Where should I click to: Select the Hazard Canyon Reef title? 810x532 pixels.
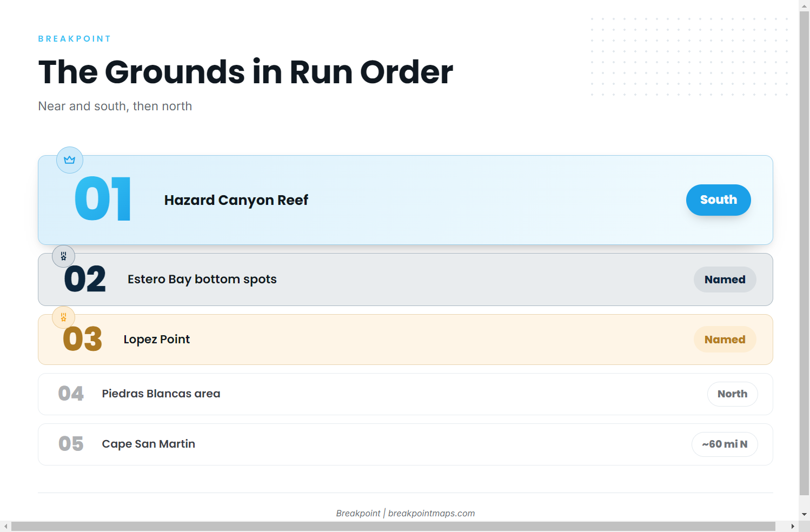(x=236, y=200)
